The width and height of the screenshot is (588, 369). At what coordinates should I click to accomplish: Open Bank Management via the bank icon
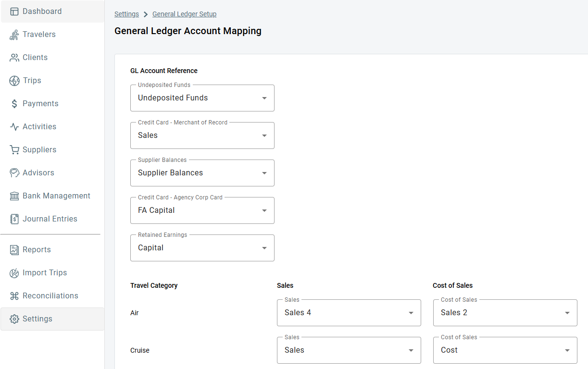coord(14,196)
